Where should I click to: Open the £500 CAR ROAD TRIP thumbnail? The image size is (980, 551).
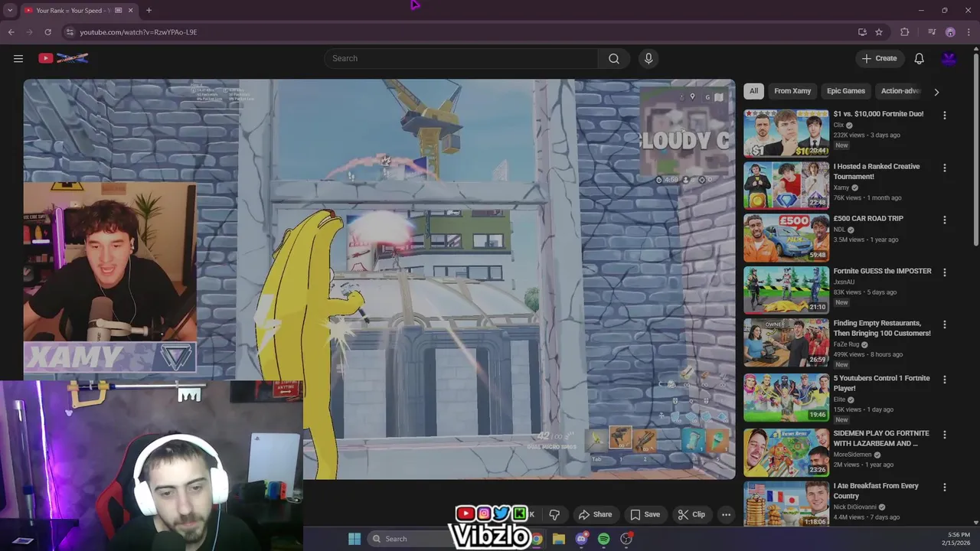tap(786, 238)
